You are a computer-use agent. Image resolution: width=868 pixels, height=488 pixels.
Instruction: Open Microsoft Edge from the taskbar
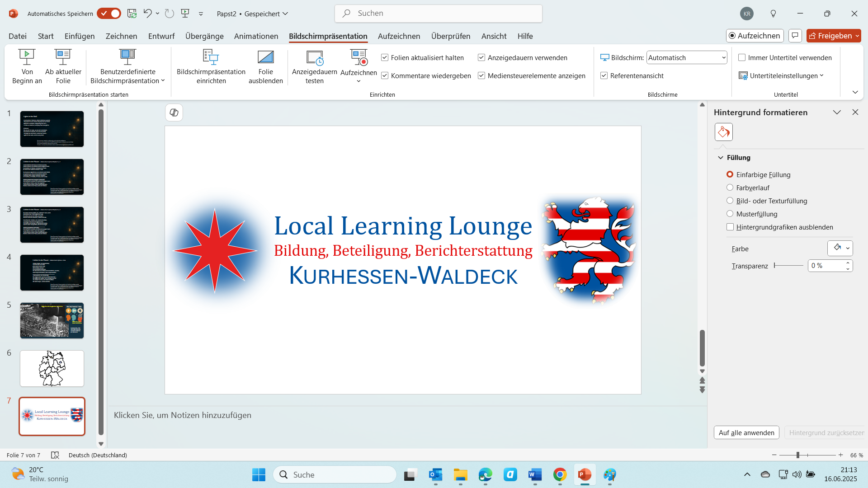coord(486,474)
